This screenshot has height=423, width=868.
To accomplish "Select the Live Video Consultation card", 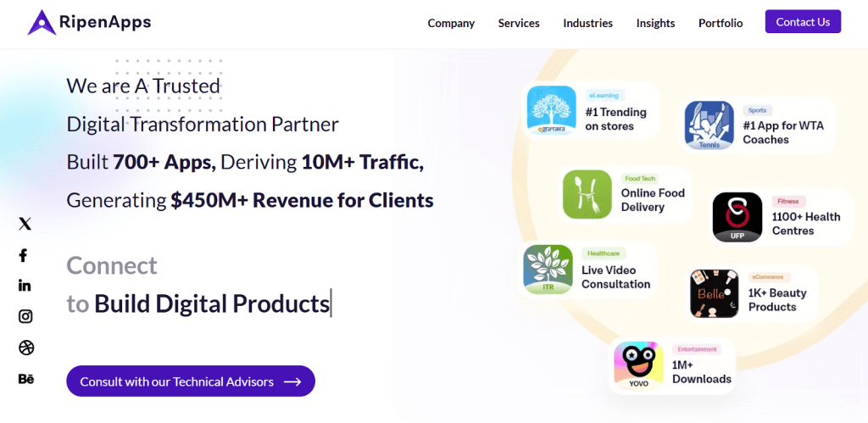I will pos(590,270).
